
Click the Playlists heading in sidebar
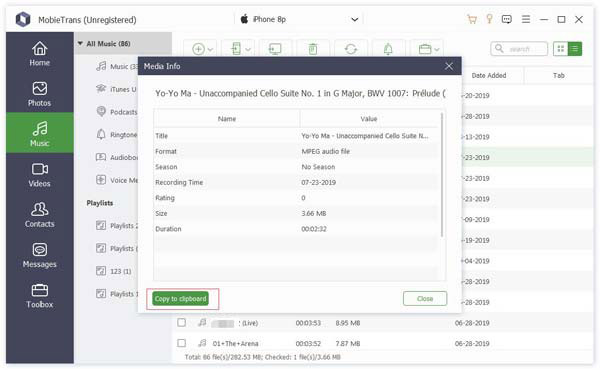[99, 203]
